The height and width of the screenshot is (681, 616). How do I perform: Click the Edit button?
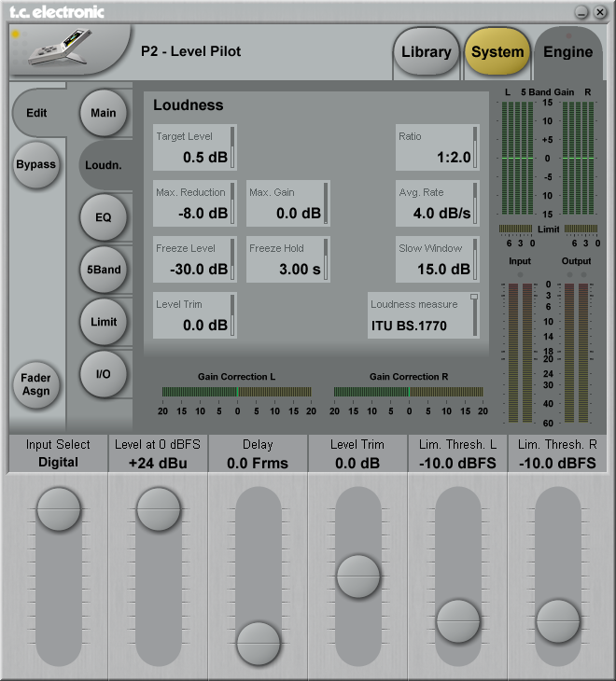36,113
